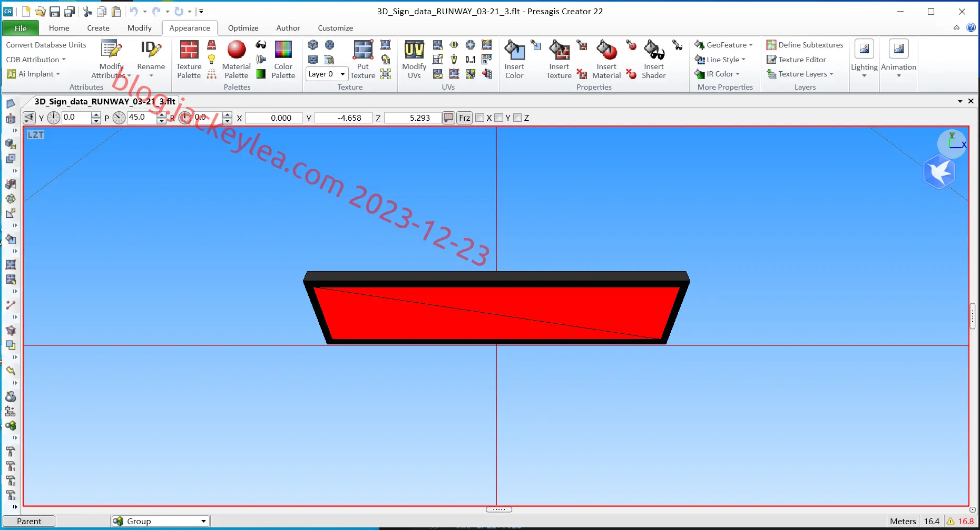This screenshot has width=980, height=530.
Task: Click the X coordinate input field
Action: [274, 118]
